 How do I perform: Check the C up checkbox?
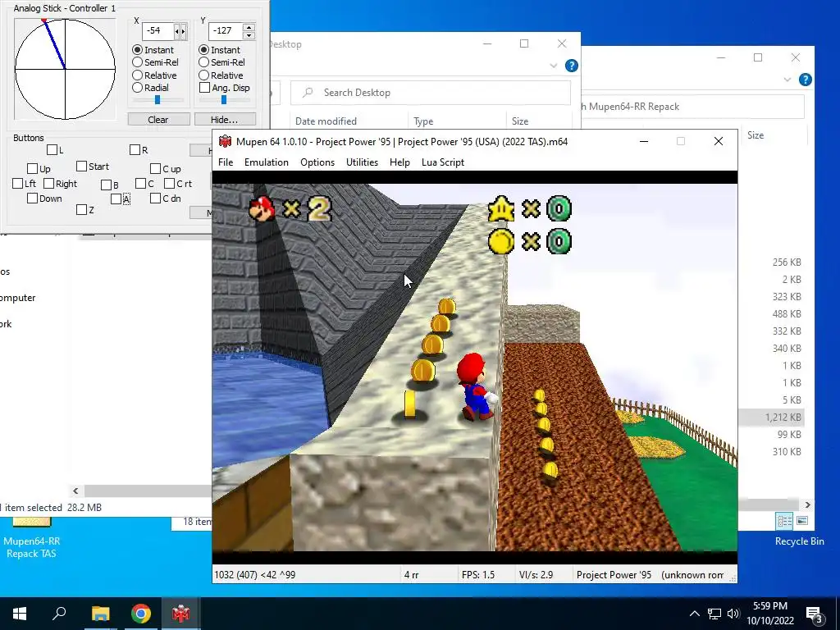tap(155, 169)
